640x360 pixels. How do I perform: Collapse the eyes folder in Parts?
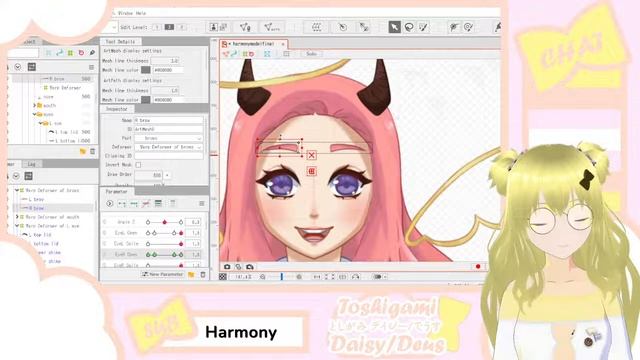point(35,114)
